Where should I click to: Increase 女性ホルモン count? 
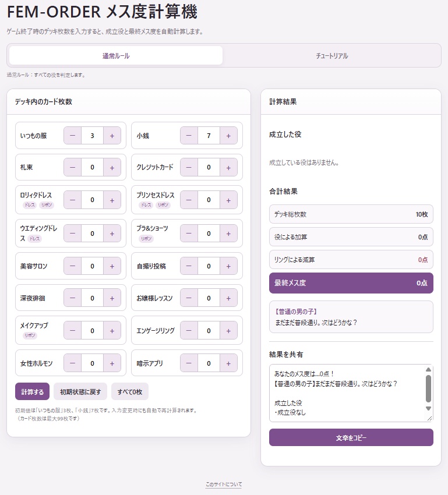coord(112,363)
